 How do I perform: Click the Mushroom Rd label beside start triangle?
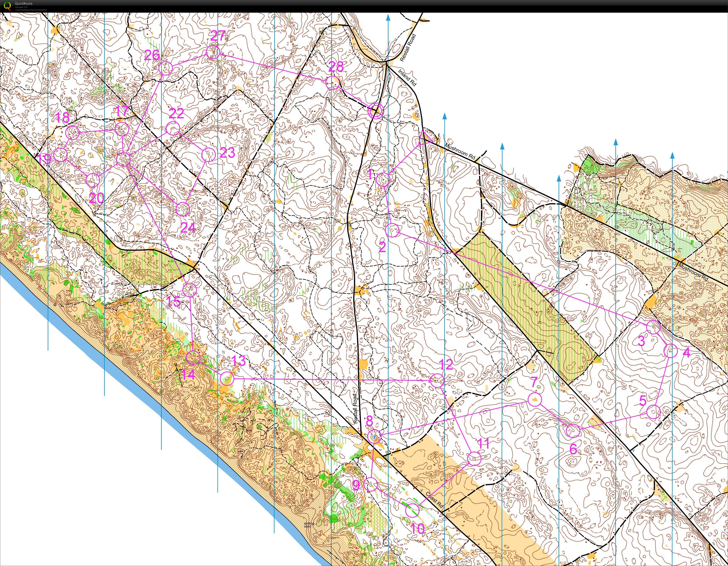(460, 151)
